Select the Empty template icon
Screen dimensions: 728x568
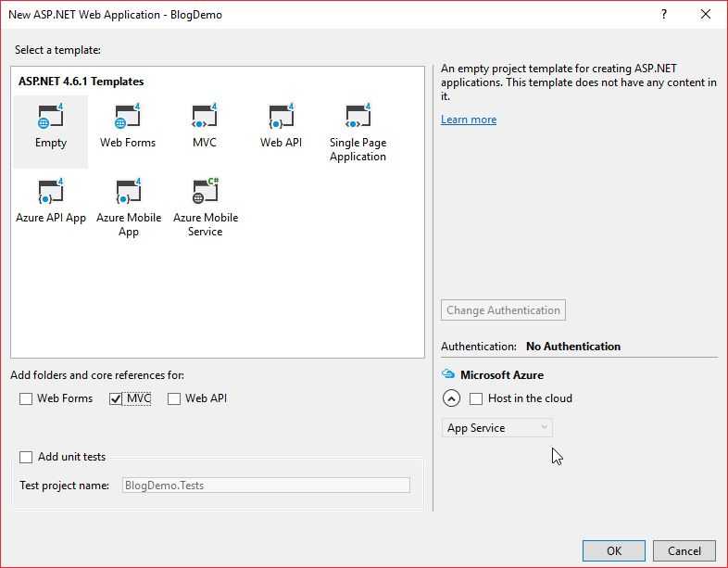tap(50, 117)
